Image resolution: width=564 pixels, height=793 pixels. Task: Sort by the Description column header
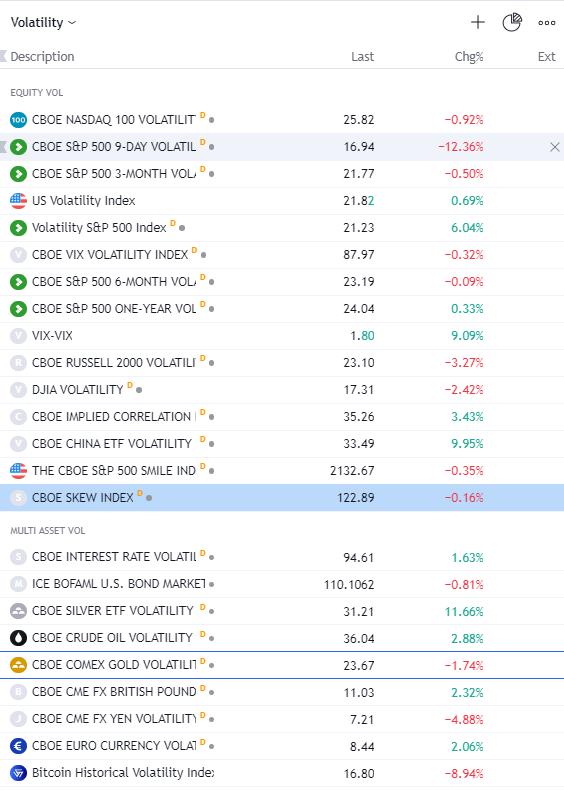click(42, 57)
